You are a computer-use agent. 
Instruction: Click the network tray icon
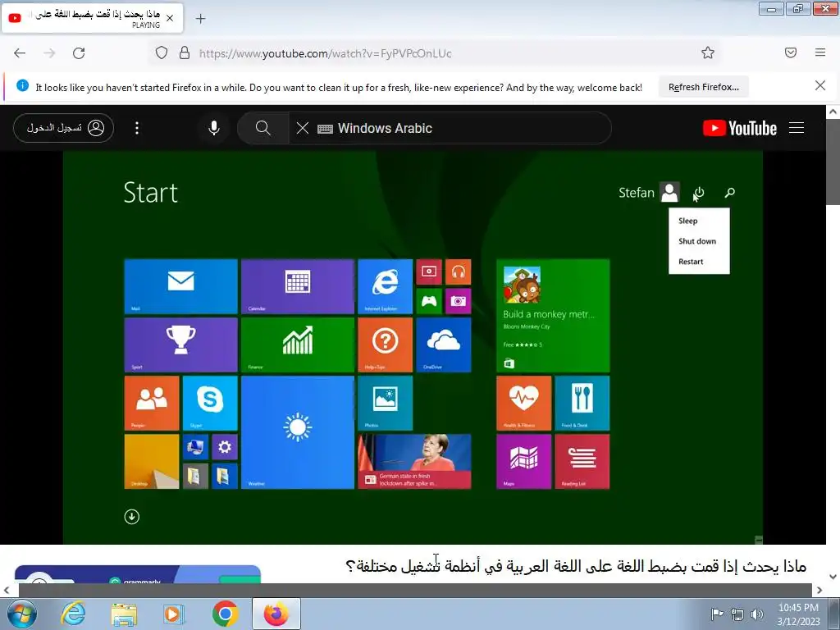[737, 614]
